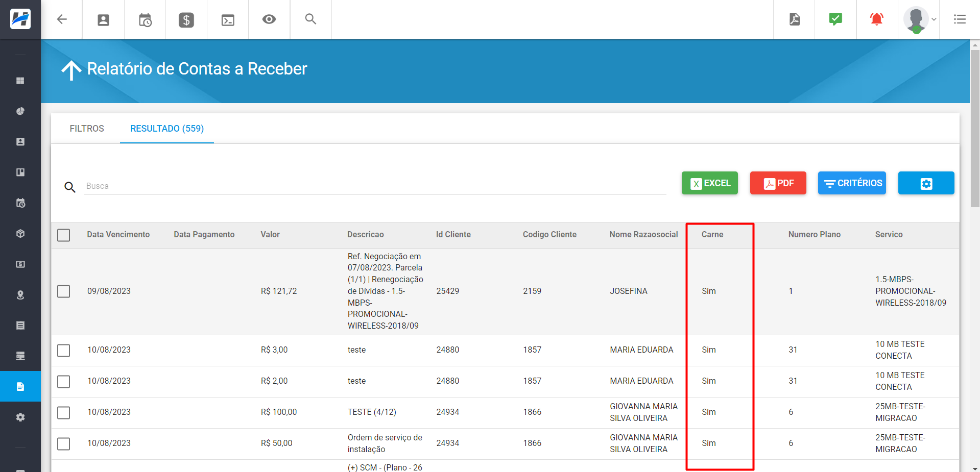Select the highlighted reports document icon in sidebar
Screen dimensions: 980x472
[x=20, y=386]
